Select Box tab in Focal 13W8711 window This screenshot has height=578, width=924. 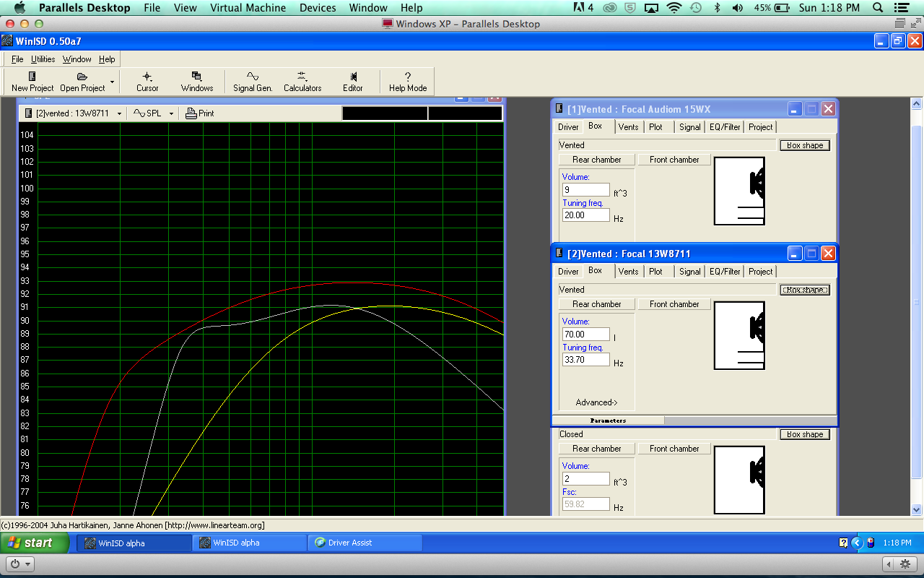[x=595, y=270]
